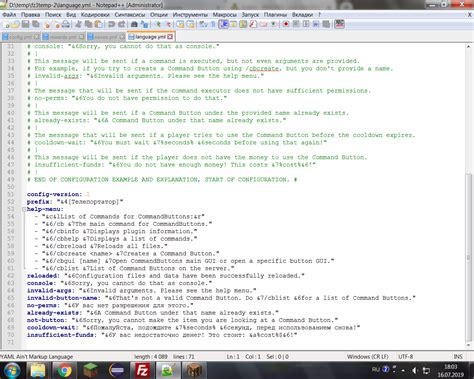
Task: Collapse the help-menu fold marker at line 53
Action: point(24,209)
